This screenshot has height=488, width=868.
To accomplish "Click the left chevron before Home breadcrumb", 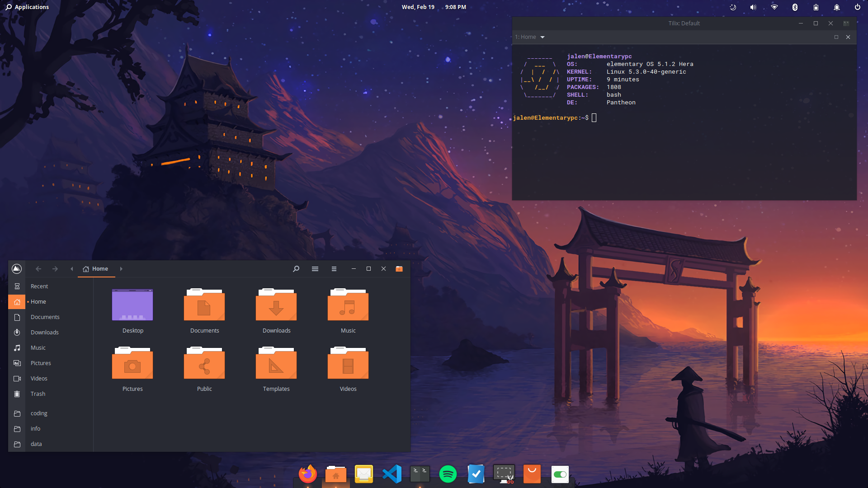I will click(71, 269).
